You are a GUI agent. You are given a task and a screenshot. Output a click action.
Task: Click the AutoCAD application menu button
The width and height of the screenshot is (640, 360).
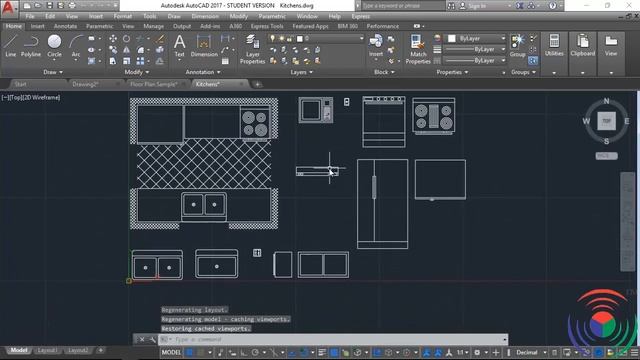point(9,9)
